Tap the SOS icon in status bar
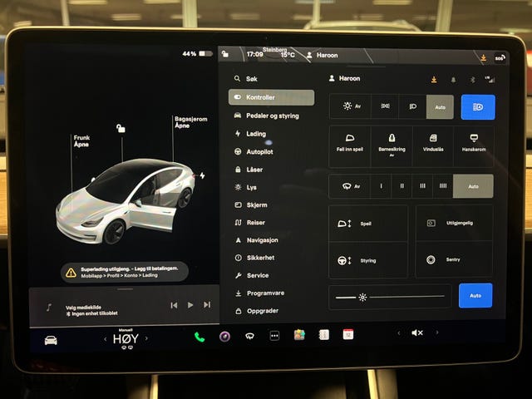This screenshot has width=532, height=399. [x=500, y=58]
